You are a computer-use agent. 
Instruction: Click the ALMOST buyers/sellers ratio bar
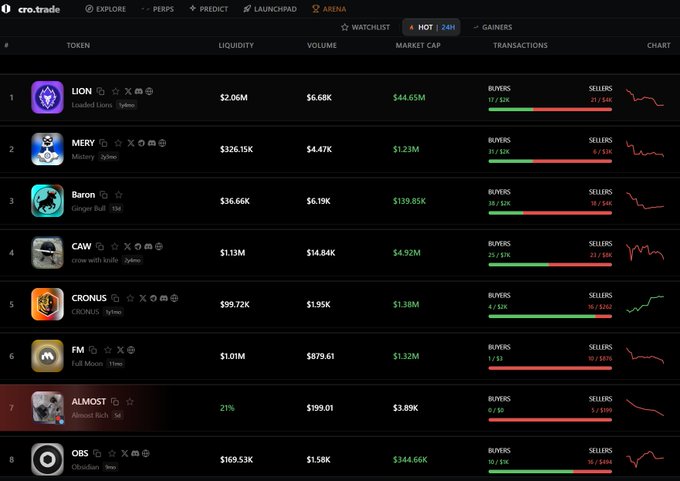(550, 420)
